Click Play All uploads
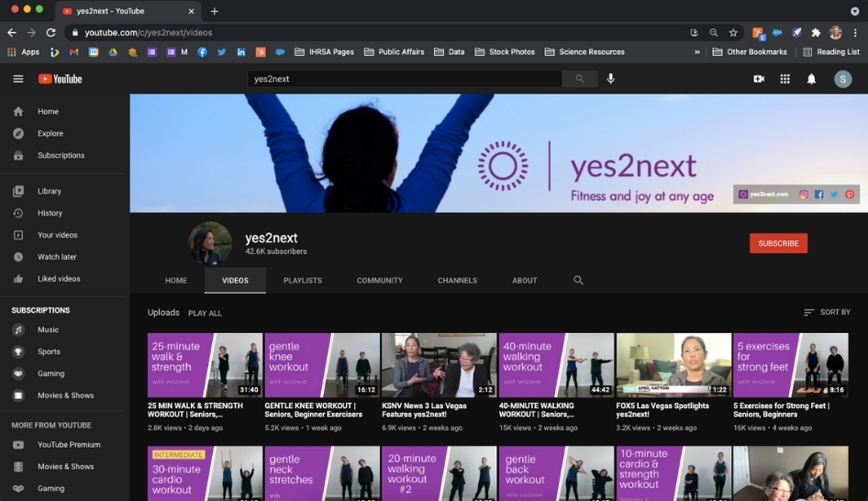868x501 pixels. tap(205, 313)
